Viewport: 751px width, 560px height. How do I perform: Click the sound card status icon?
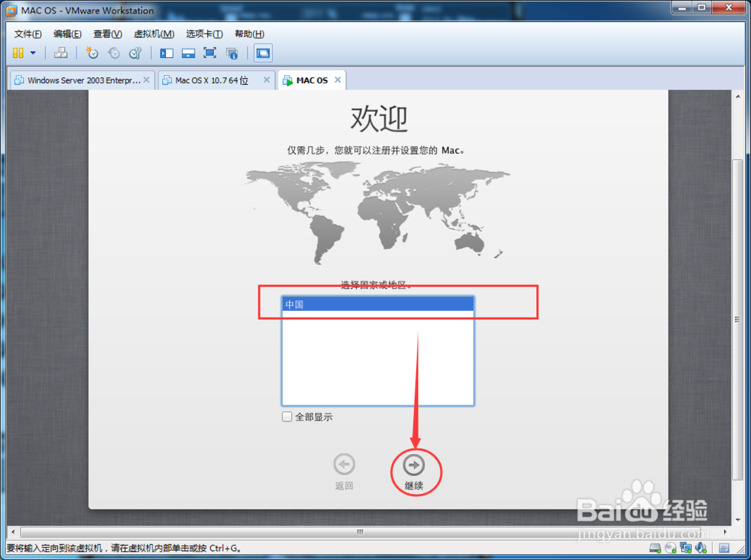701,548
